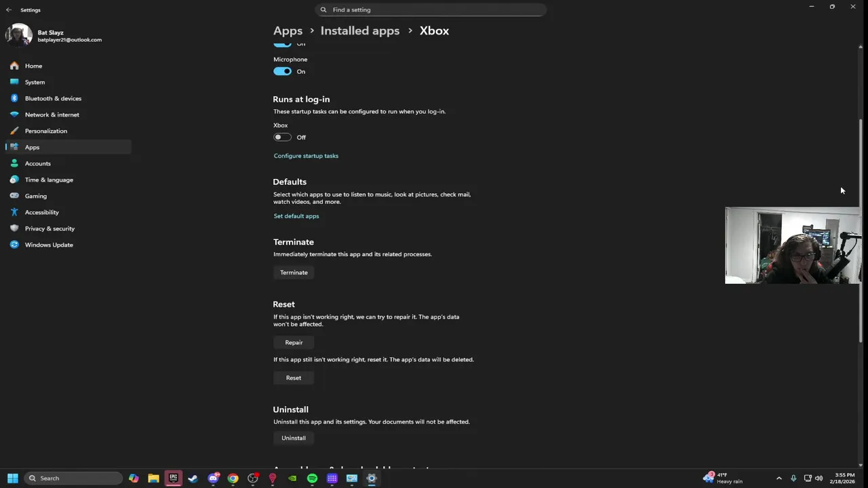
Task: Open the Home settings page
Action: 68,66
